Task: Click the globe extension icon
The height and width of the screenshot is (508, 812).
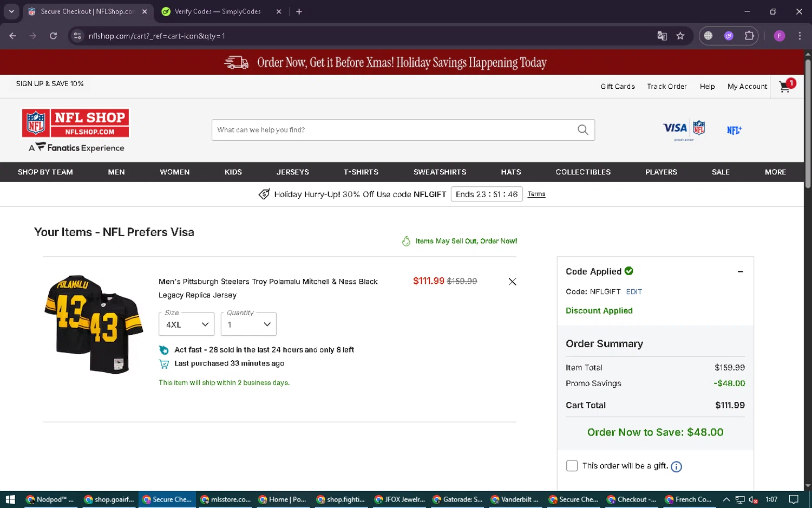Action: pos(708,36)
